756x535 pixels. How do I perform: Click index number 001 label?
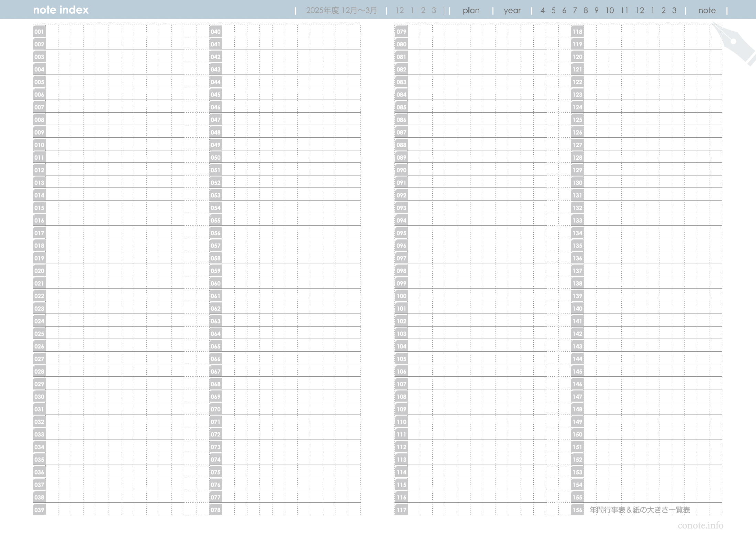tap(39, 32)
